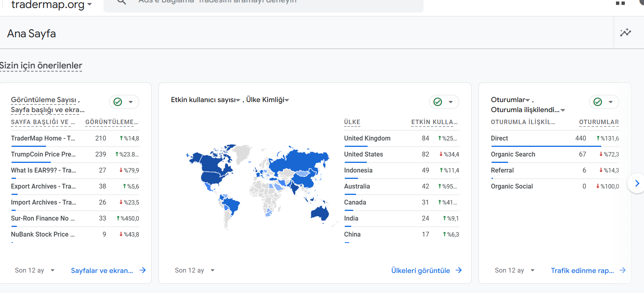Select Organic Social sessions row
644x293 pixels.
[x=555, y=187]
